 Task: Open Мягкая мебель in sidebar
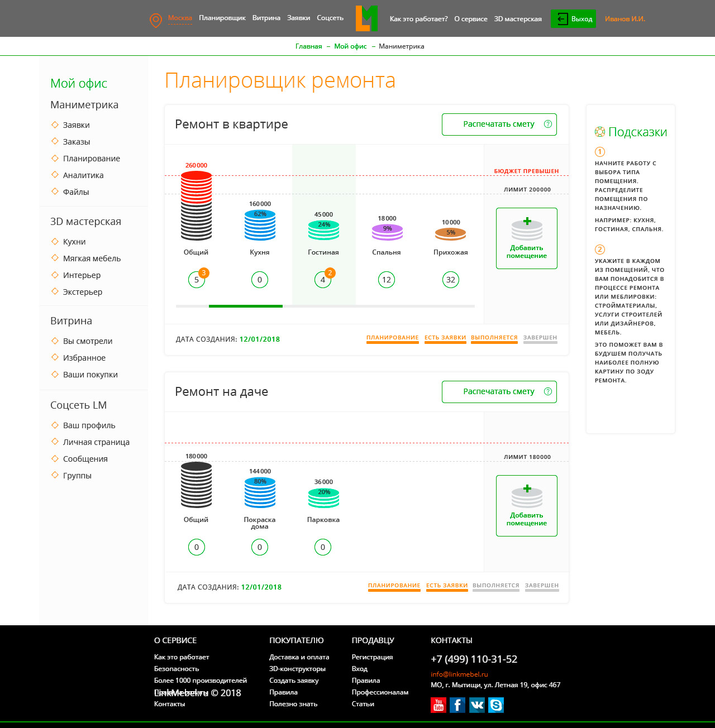pos(92,258)
